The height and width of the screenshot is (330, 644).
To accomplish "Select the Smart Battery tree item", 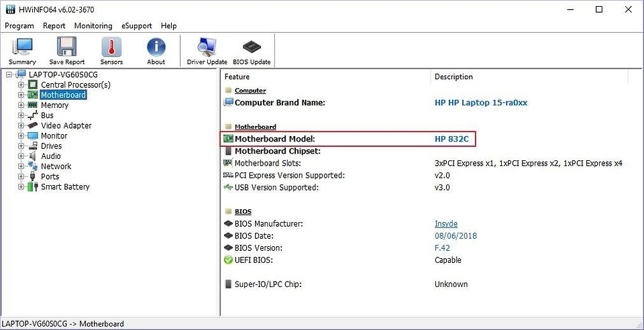I will [65, 187].
